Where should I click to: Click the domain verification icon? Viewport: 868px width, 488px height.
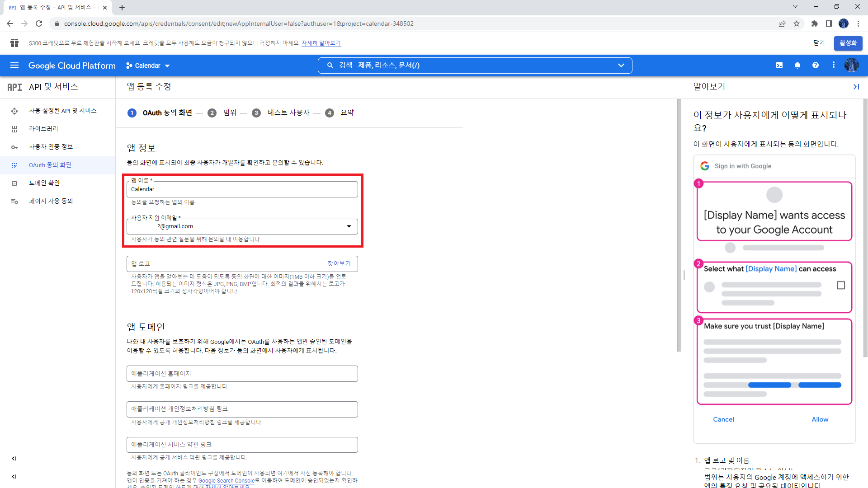coord(14,183)
